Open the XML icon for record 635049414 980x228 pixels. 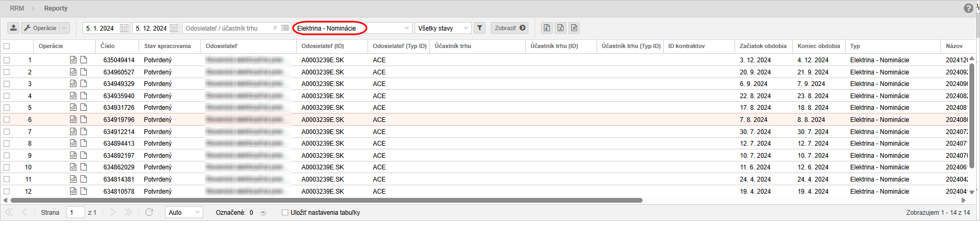74,60
